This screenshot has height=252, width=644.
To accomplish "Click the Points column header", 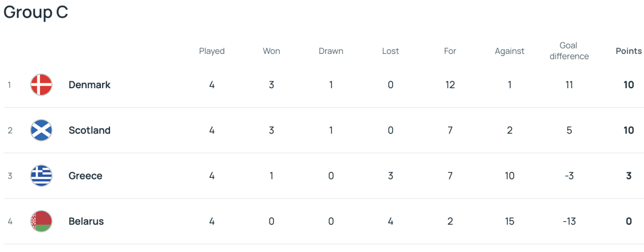I will pyautogui.click(x=628, y=51).
